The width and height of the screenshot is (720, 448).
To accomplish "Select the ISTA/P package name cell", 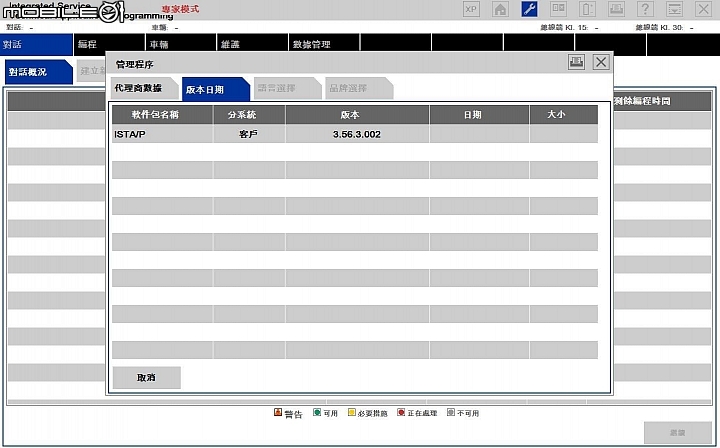I will [162, 134].
